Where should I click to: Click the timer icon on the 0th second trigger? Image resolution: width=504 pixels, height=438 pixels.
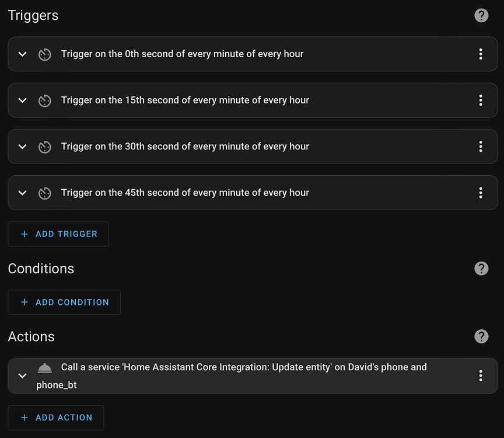click(45, 54)
